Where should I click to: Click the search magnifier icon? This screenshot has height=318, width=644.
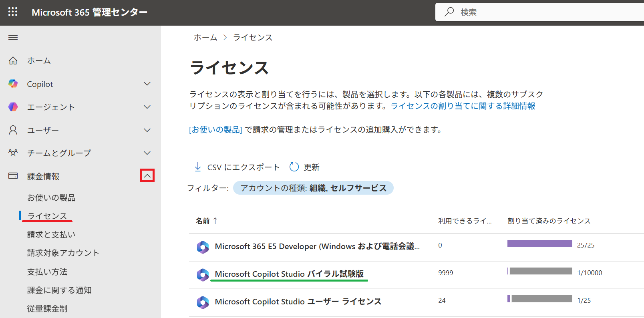(x=449, y=12)
